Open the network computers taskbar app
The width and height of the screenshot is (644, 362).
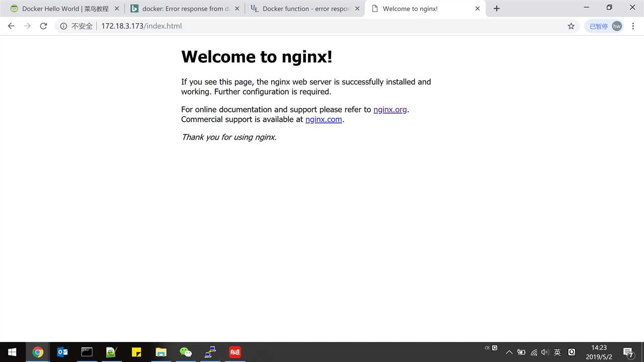[210, 352]
